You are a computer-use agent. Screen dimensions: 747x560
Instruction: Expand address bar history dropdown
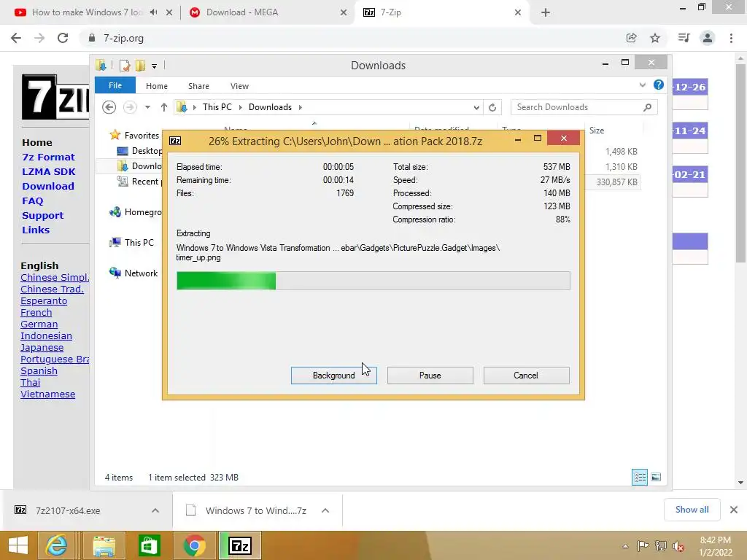point(476,108)
